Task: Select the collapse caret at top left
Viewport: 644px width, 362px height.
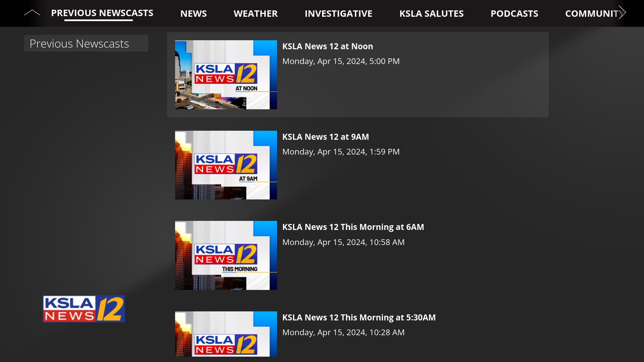Action: (32, 13)
